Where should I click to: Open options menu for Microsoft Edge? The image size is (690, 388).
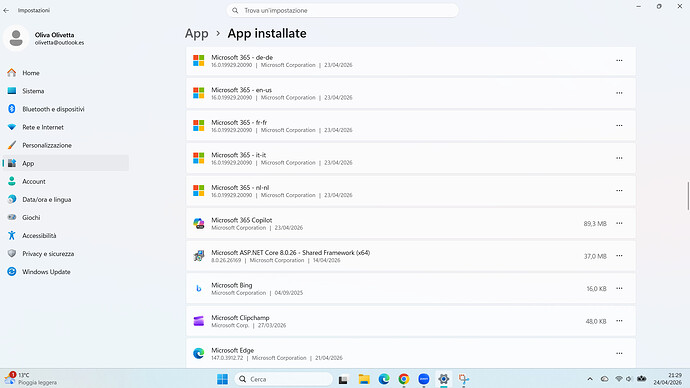pyautogui.click(x=619, y=353)
